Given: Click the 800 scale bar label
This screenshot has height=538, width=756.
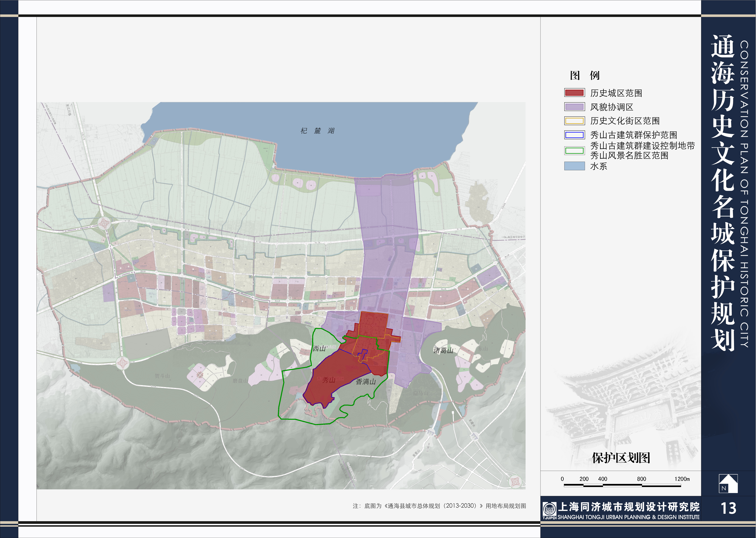Looking at the screenshot, I should (x=641, y=479).
